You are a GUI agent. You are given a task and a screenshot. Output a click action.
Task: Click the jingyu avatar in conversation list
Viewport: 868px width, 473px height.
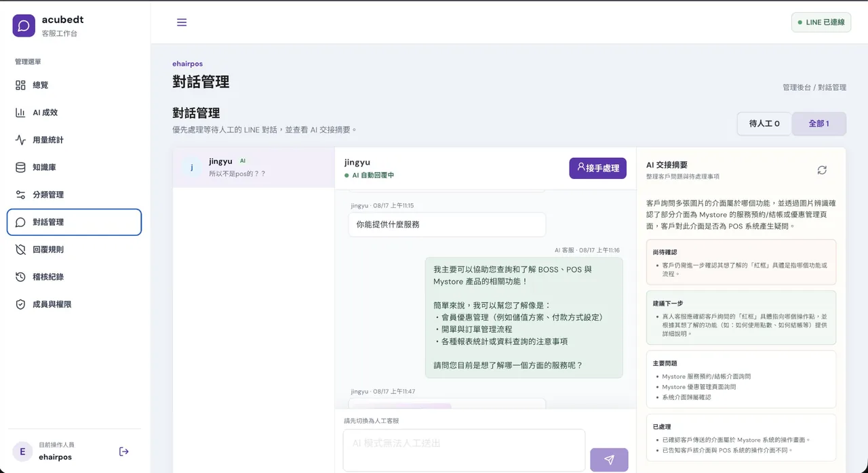tap(191, 167)
